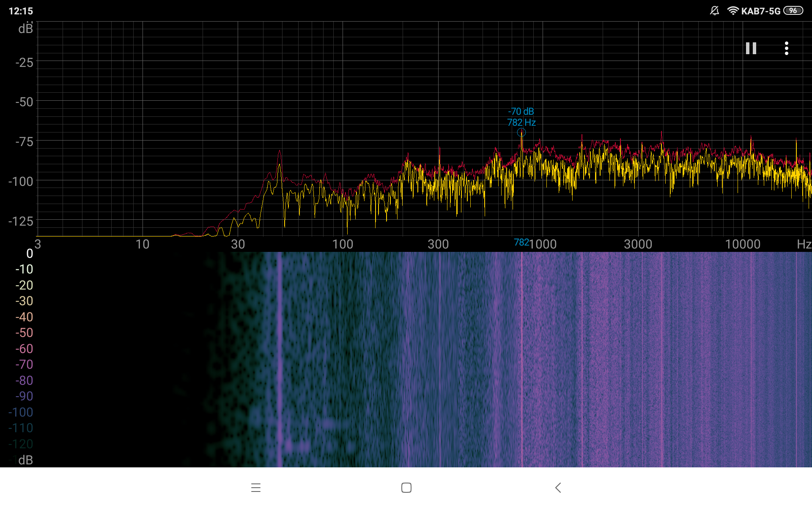The image size is (812, 508).
Task: Tap the -60 color scale level
Action: pos(24,349)
